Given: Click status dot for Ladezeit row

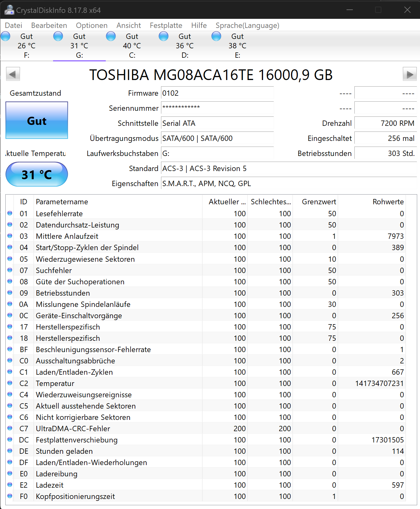Looking at the screenshot, I should tap(10, 485).
